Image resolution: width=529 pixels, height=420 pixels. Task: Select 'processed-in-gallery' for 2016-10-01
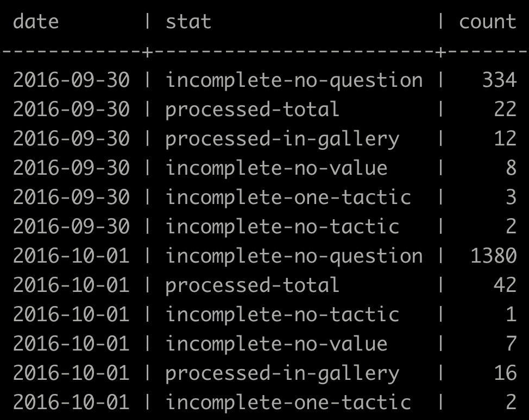pyautogui.click(x=282, y=373)
